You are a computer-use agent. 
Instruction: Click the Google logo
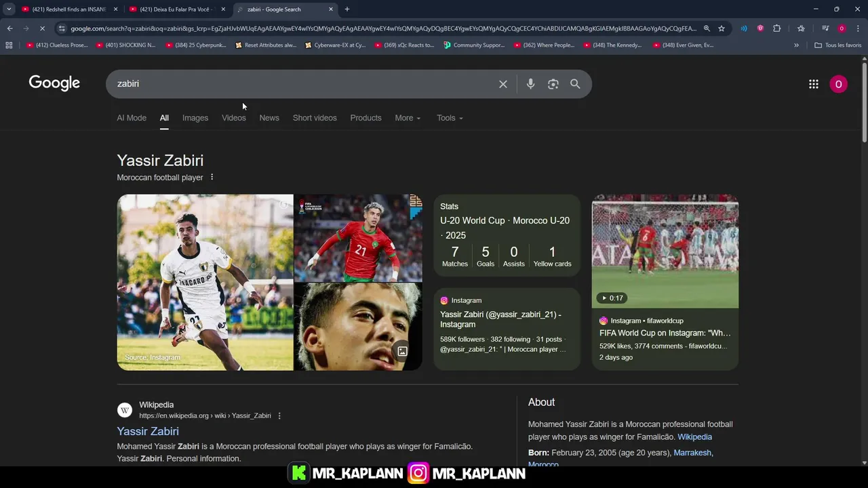tap(54, 83)
